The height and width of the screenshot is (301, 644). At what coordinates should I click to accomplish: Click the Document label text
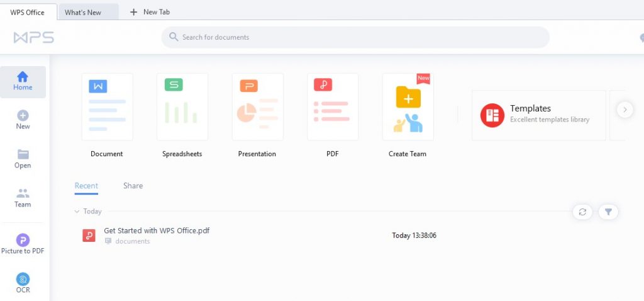click(107, 154)
